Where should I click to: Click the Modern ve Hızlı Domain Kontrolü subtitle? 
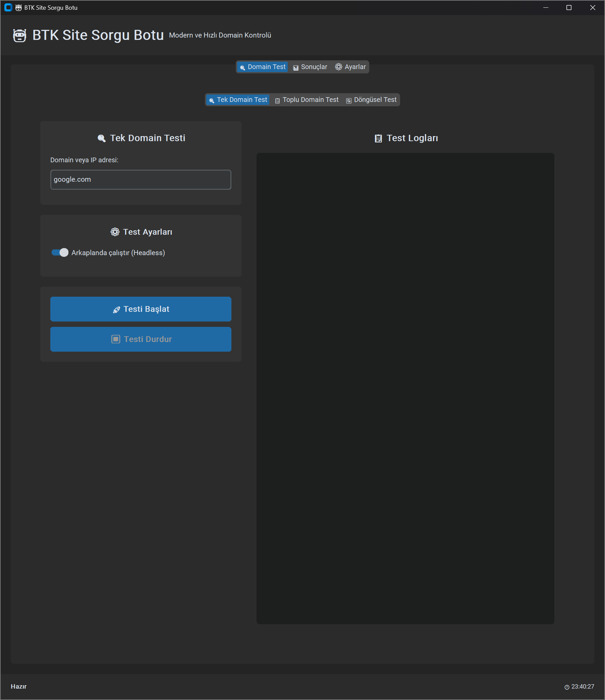(x=220, y=35)
